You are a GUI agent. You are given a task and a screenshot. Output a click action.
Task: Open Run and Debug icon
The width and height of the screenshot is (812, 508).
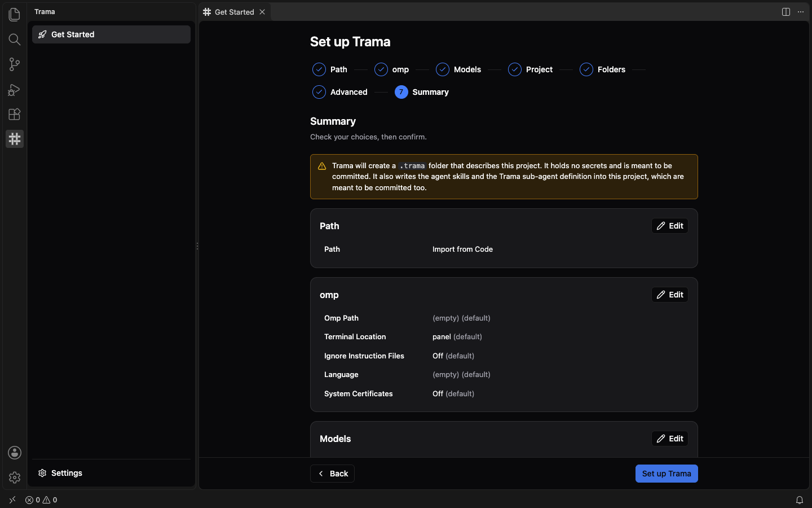[15, 89]
